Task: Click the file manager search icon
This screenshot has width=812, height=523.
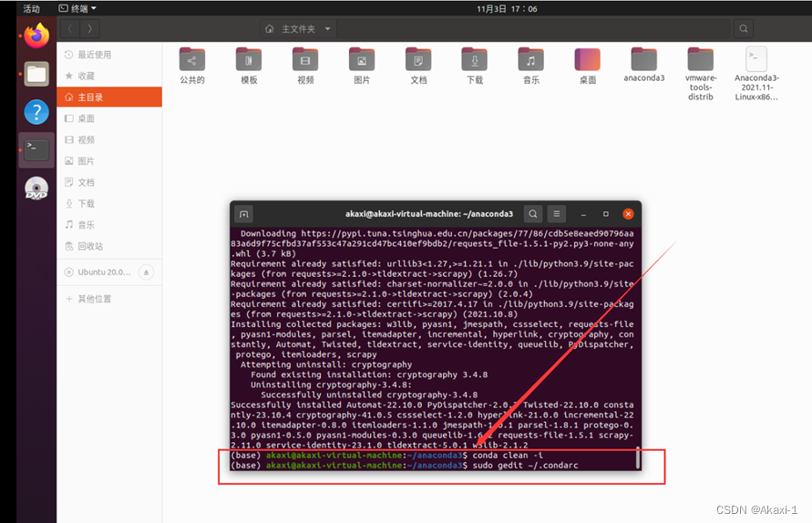Action: 743,28
